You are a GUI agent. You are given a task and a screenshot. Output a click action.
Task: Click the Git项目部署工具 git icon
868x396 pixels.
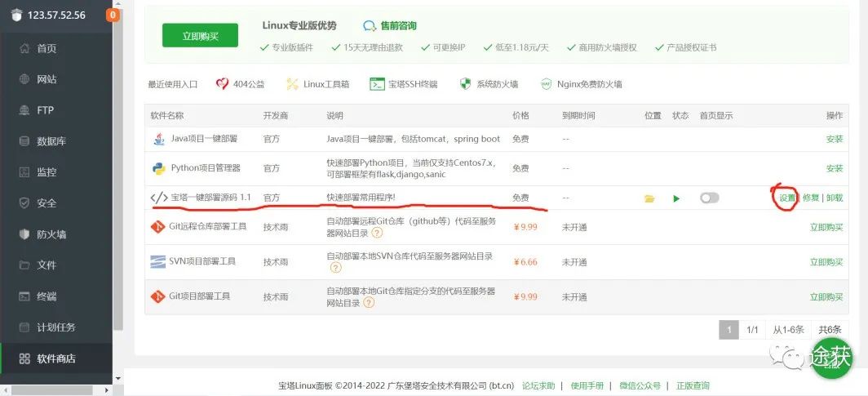point(158,296)
